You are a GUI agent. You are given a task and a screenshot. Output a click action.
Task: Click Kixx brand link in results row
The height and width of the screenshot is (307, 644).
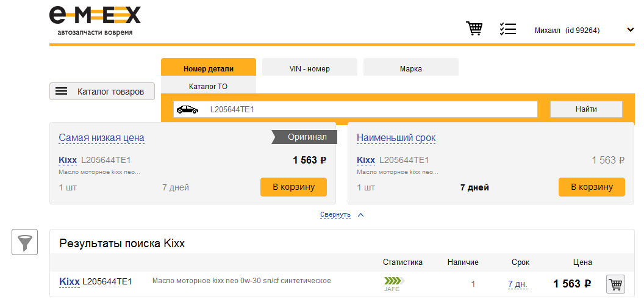[x=70, y=282]
